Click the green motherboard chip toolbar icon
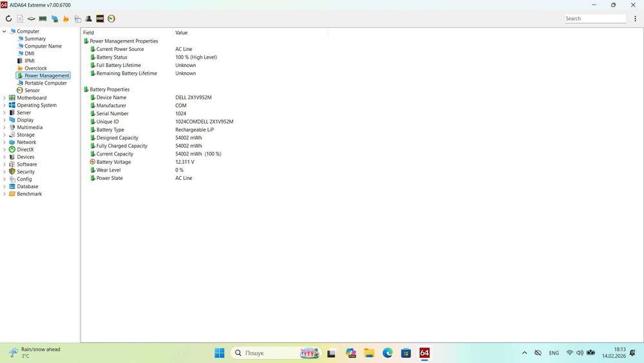The height and width of the screenshot is (363, 644). [31, 19]
